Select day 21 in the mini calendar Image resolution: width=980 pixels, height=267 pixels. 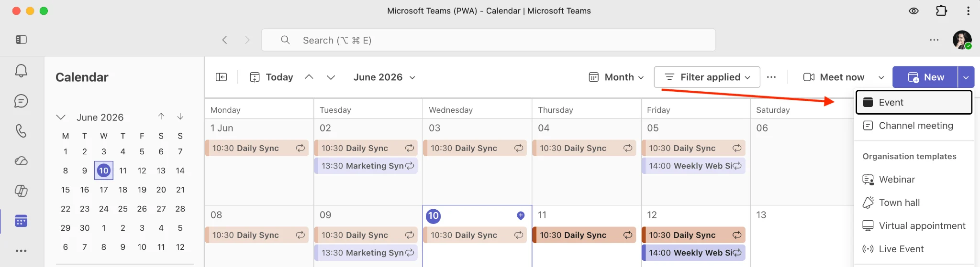(x=180, y=190)
